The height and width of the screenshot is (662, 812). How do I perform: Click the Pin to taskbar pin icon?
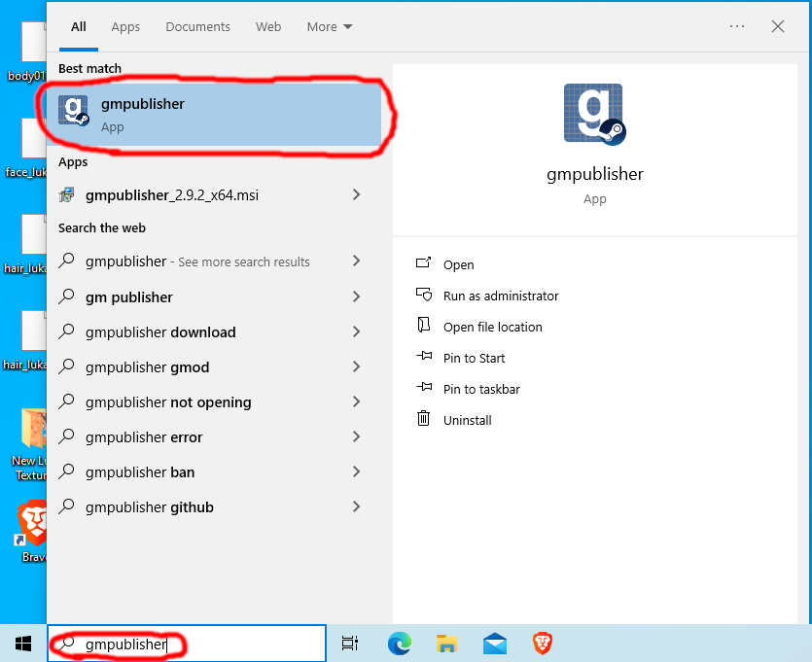pyautogui.click(x=424, y=388)
